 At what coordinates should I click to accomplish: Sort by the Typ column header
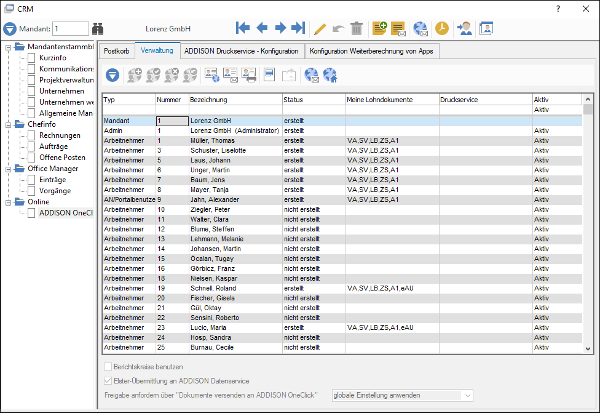point(129,100)
